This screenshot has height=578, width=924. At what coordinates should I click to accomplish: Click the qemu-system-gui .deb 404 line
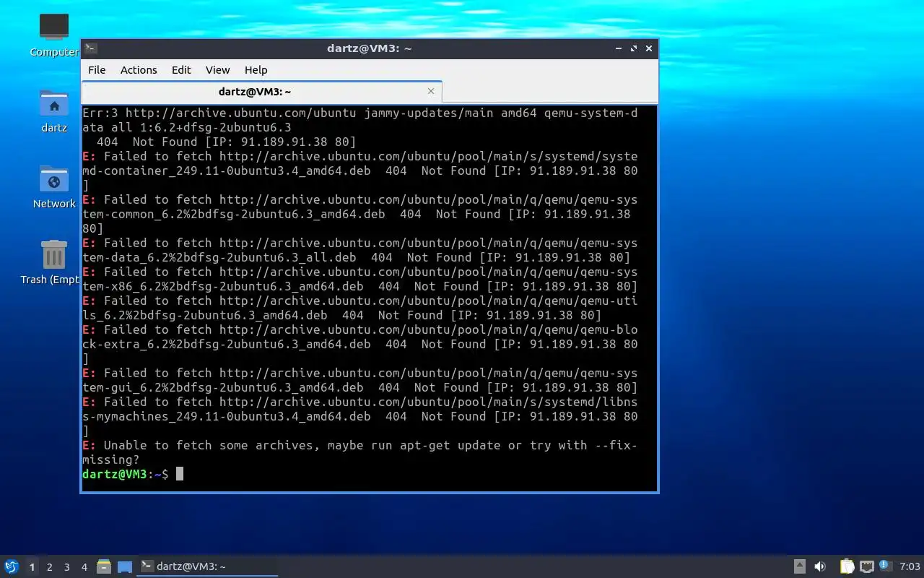[x=359, y=387]
